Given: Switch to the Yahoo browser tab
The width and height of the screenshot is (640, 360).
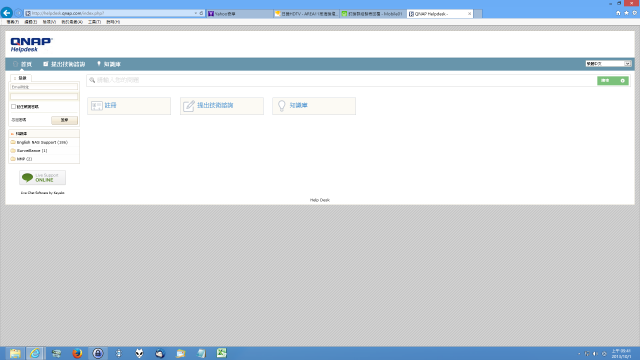Looking at the screenshot, I should [239, 13].
